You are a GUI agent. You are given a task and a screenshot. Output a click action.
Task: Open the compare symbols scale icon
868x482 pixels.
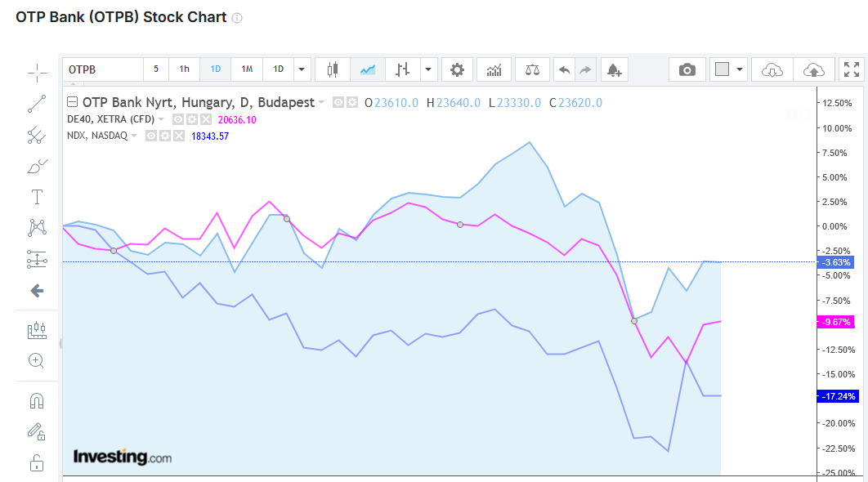point(532,69)
